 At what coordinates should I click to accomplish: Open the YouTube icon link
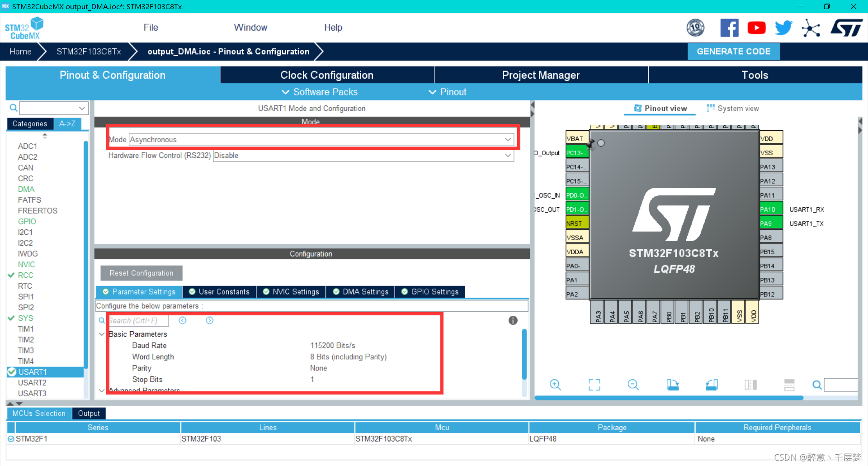click(x=756, y=28)
